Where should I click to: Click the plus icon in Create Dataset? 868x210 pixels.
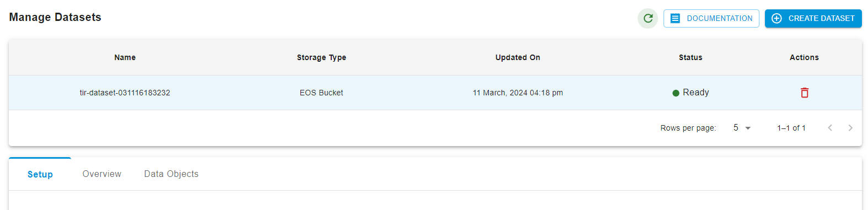click(x=777, y=18)
